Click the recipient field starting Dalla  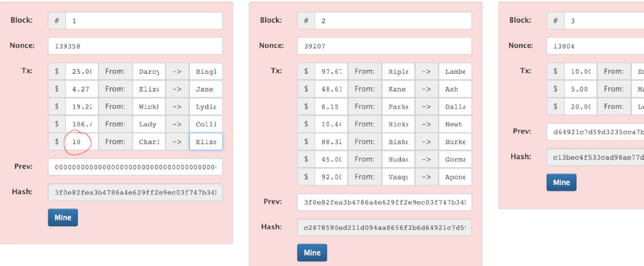click(x=456, y=106)
